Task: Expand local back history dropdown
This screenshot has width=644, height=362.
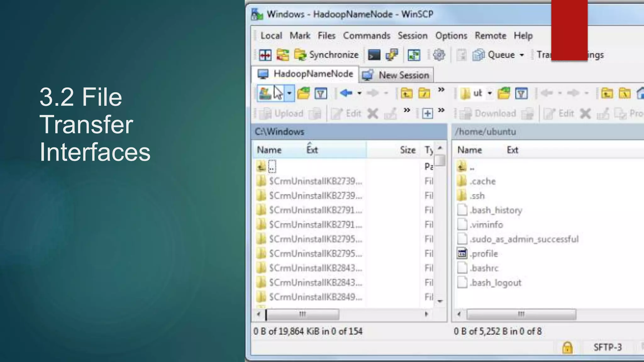Action: point(359,93)
